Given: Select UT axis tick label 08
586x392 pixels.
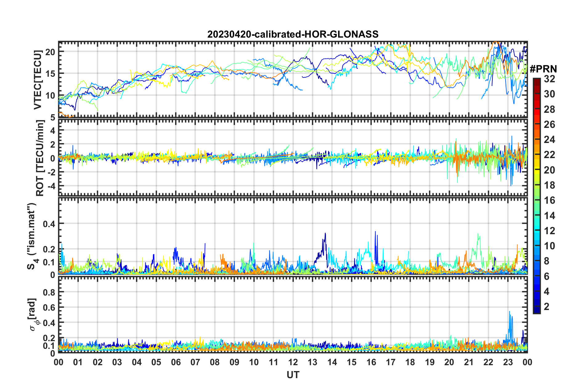Looking at the screenshot, I should 215,362.
